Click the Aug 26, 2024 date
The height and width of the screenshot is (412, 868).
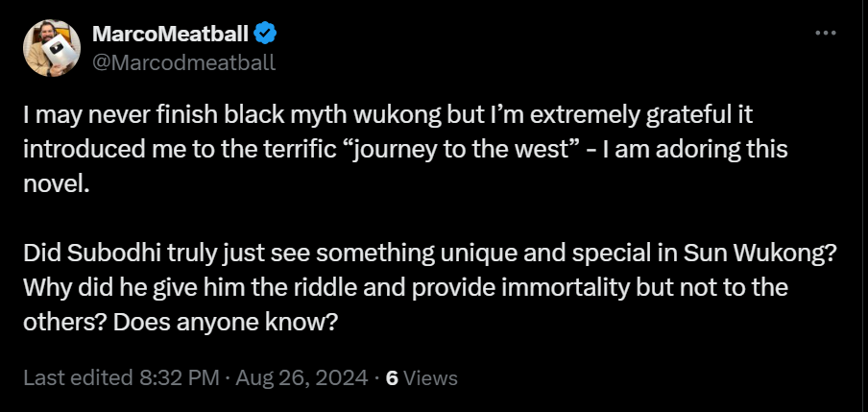(x=301, y=378)
